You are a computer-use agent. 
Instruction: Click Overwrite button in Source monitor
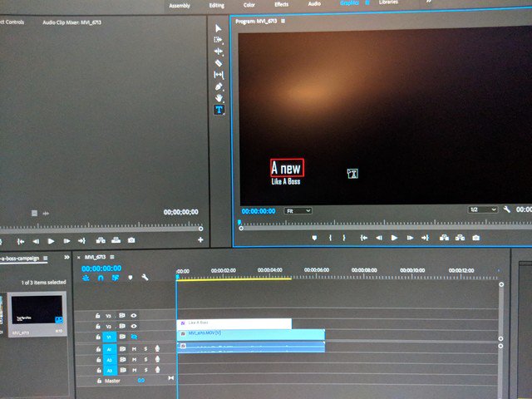point(116,240)
